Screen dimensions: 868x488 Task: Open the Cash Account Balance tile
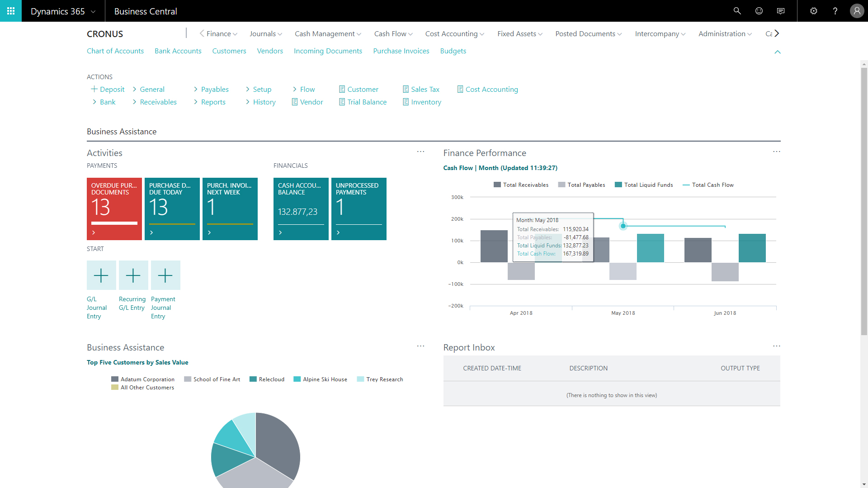[301, 208]
